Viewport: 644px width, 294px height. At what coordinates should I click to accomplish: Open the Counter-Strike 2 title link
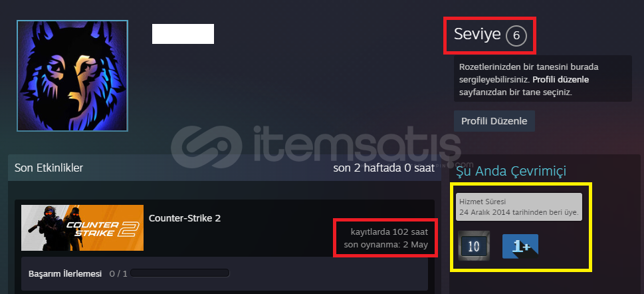click(185, 218)
